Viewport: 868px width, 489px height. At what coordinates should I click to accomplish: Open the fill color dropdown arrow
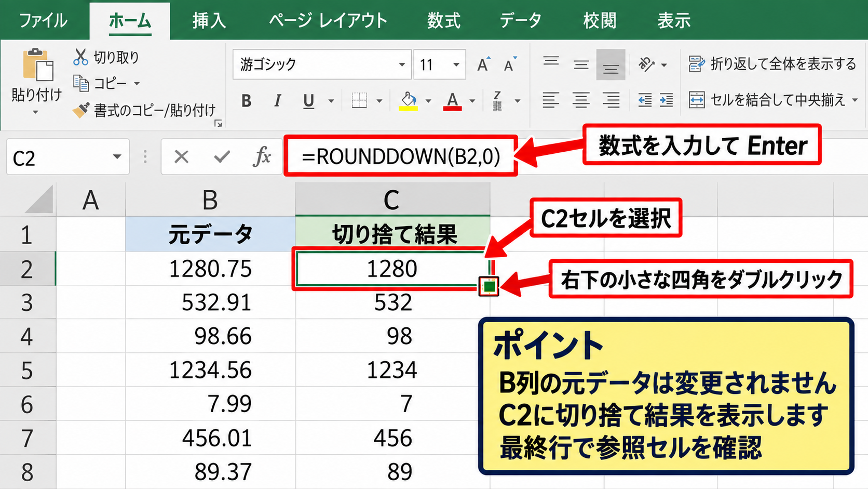click(x=428, y=101)
